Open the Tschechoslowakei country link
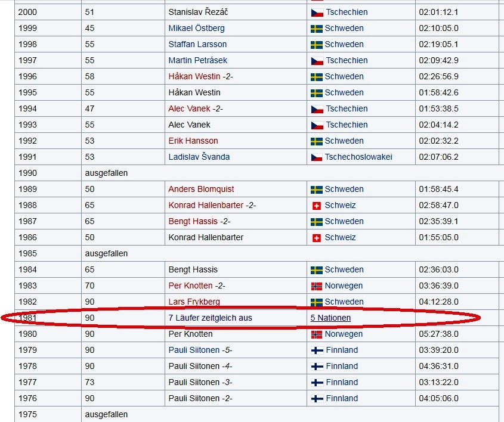Image resolution: width=504 pixels, height=422 pixels. 358,157
